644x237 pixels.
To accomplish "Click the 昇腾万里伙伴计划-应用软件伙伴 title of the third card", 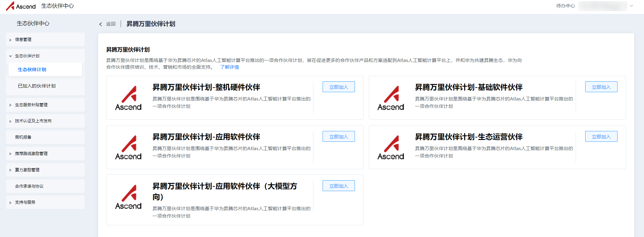I will tap(206, 137).
